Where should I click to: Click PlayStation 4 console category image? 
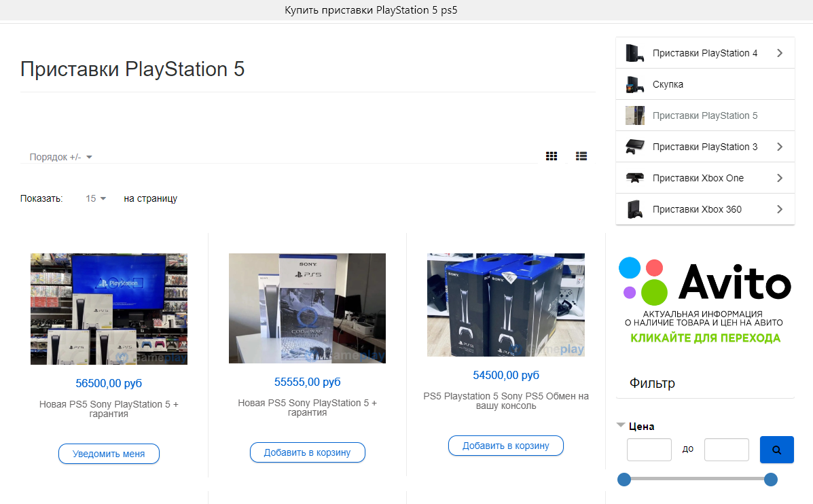[634, 53]
